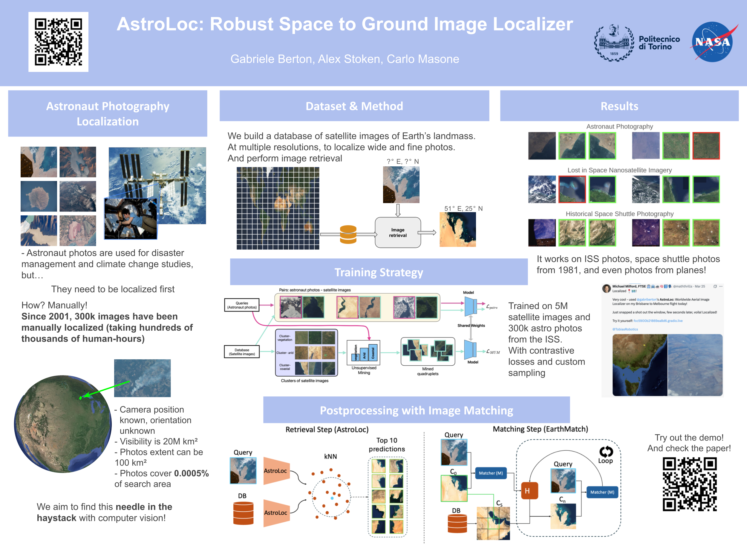
Task: Click the orange database cylinder near Image retrieval
Action: [x=348, y=234]
